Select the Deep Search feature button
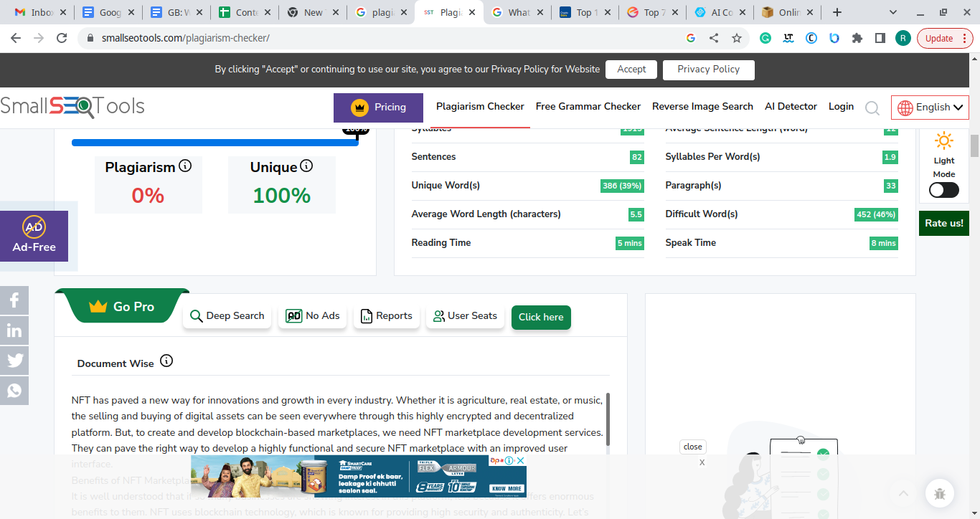Image resolution: width=980 pixels, height=519 pixels. tap(227, 316)
